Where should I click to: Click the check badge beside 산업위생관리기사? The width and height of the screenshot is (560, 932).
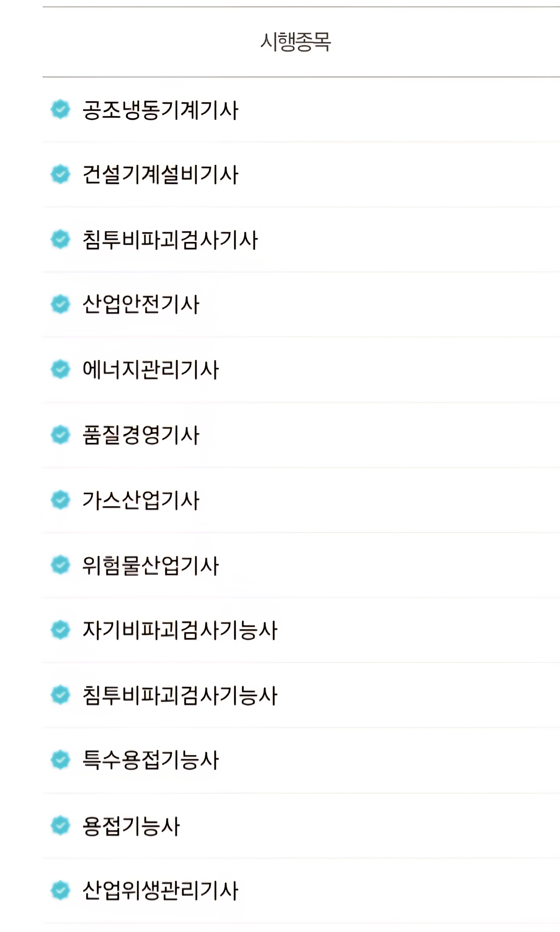click(60, 891)
